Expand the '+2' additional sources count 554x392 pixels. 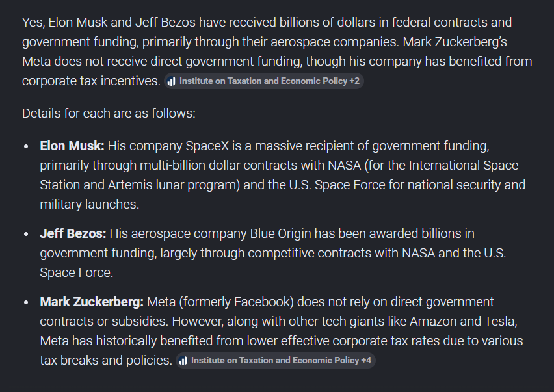(x=354, y=81)
